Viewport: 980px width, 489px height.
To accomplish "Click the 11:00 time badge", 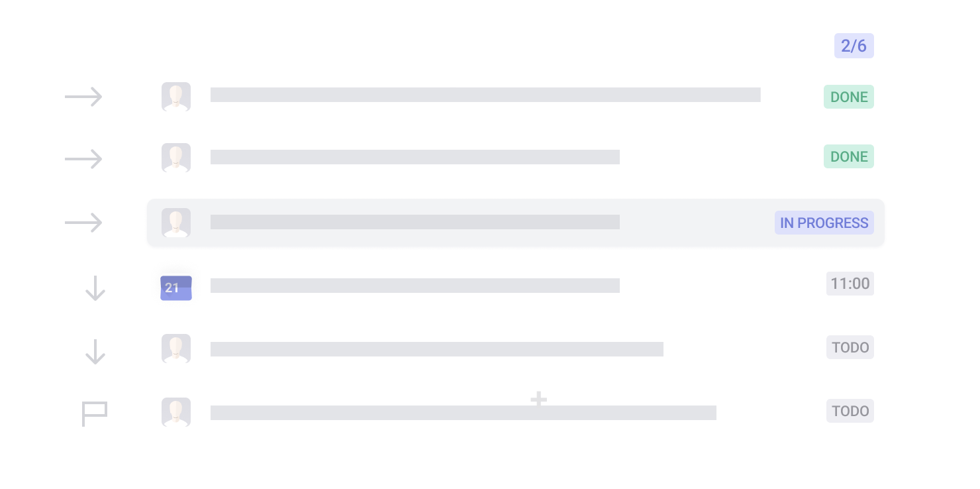I will tap(850, 284).
